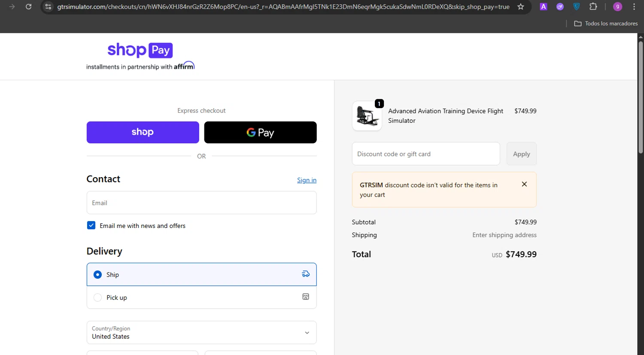
Task: Click the Apply discount button
Action: [x=522, y=154]
